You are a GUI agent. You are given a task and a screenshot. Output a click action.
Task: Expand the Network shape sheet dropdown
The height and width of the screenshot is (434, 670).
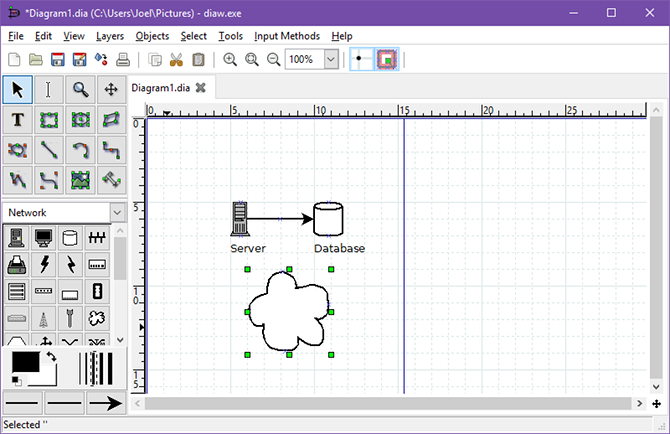(x=117, y=212)
